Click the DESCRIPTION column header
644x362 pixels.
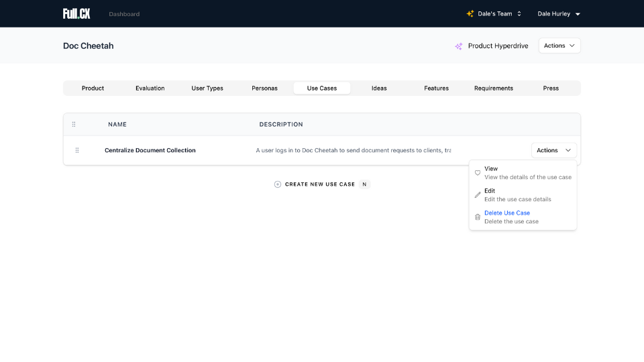[x=281, y=125]
